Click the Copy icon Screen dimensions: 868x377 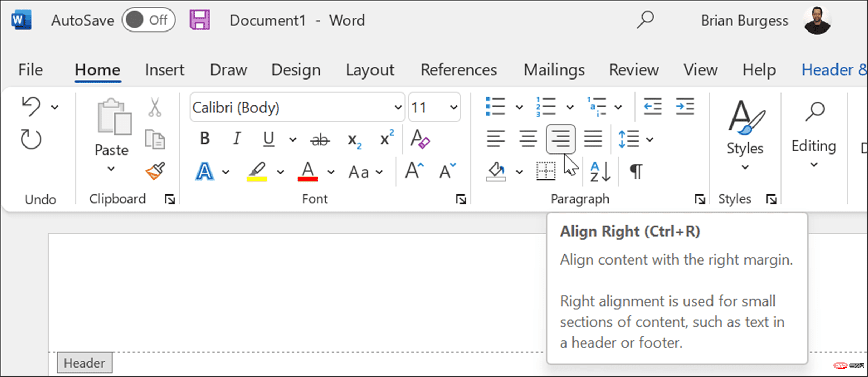tap(154, 139)
